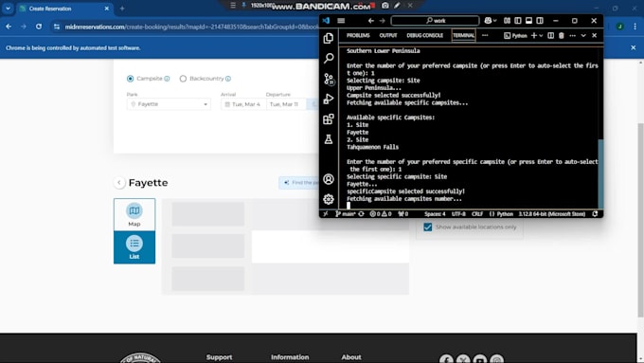Viewport: 644px width, 363px height.
Task: Reload the Chrome page
Action: point(39,27)
